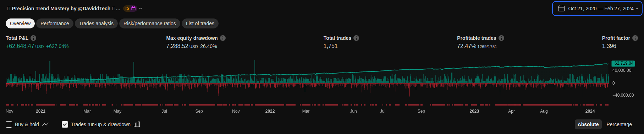Open the Oct 21, 2020 date range picker
This screenshot has height=134, width=644.
[x=597, y=9]
